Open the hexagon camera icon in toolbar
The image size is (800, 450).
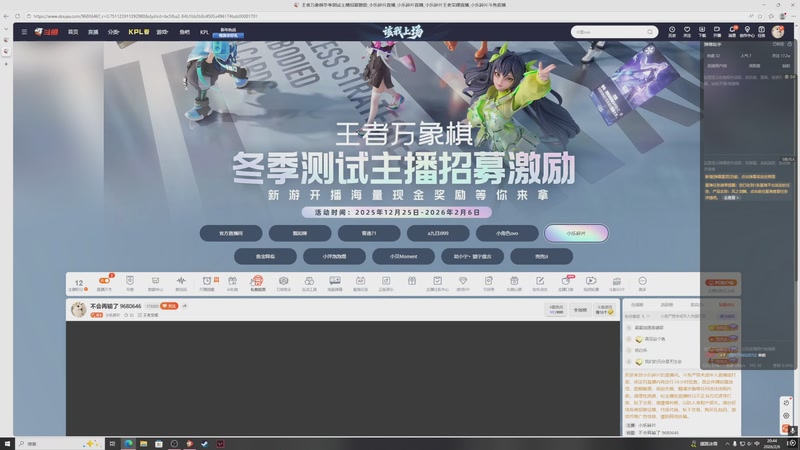(284, 283)
